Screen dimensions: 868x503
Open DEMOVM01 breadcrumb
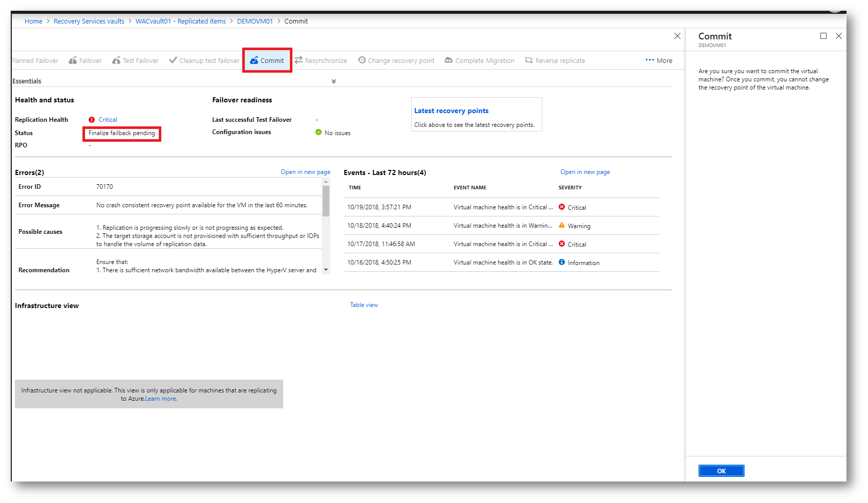click(255, 21)
